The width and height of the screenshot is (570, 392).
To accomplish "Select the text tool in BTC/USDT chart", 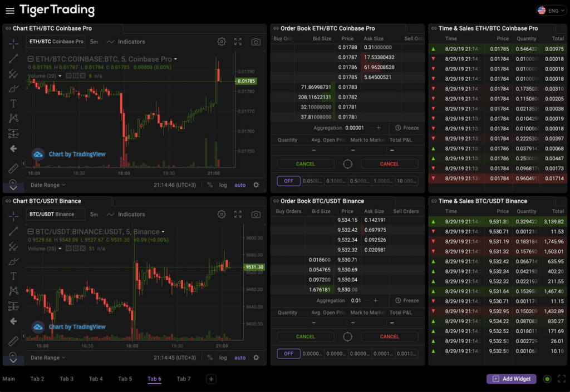I will pyautogui.click(x=13, y=276).
